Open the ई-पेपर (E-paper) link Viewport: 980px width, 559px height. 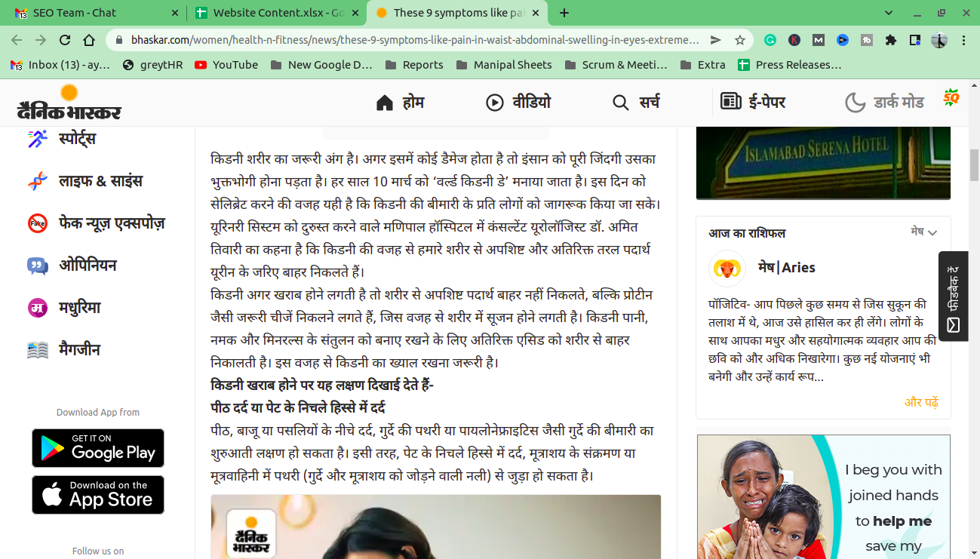click(752, 103)
